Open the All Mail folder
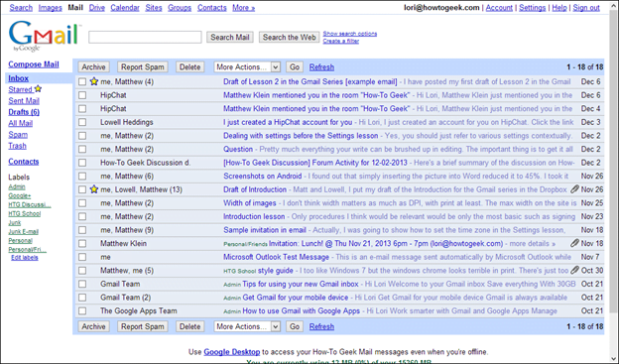Viewport: 619px width, 364px height. (21, 123)
